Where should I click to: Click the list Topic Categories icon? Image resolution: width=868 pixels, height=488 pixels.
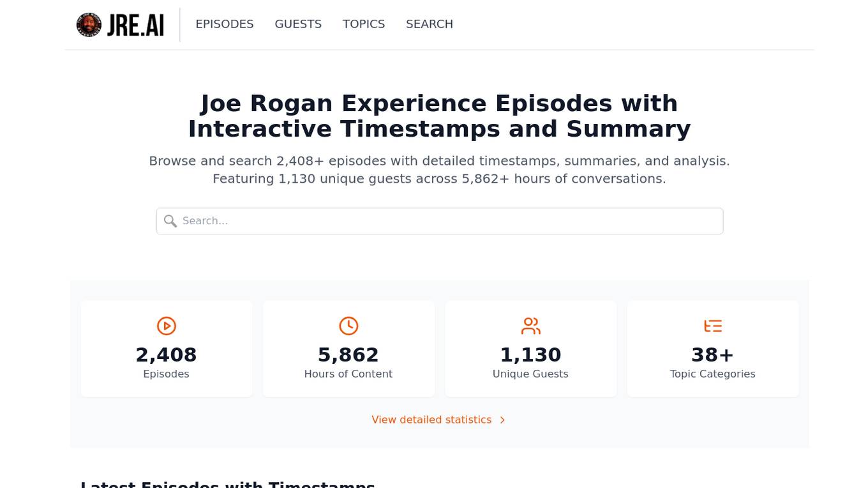(x=713, y=326)
